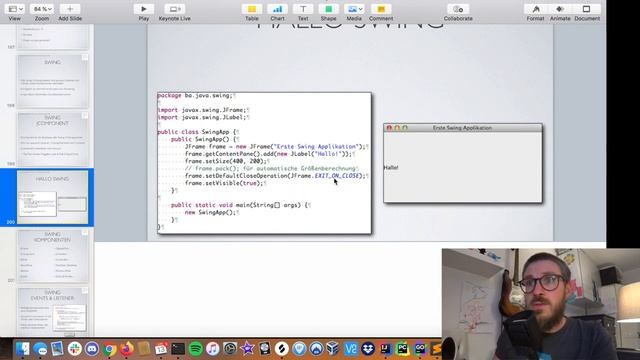Viewport: 640px width, 360px height.
Task: Open Finder from the Dock
Action: (23, 349)
